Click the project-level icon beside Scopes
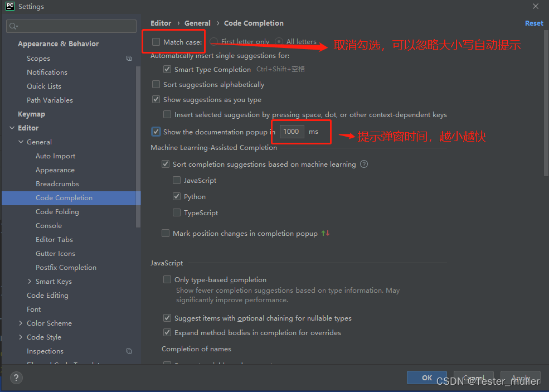 coord(129,59)
